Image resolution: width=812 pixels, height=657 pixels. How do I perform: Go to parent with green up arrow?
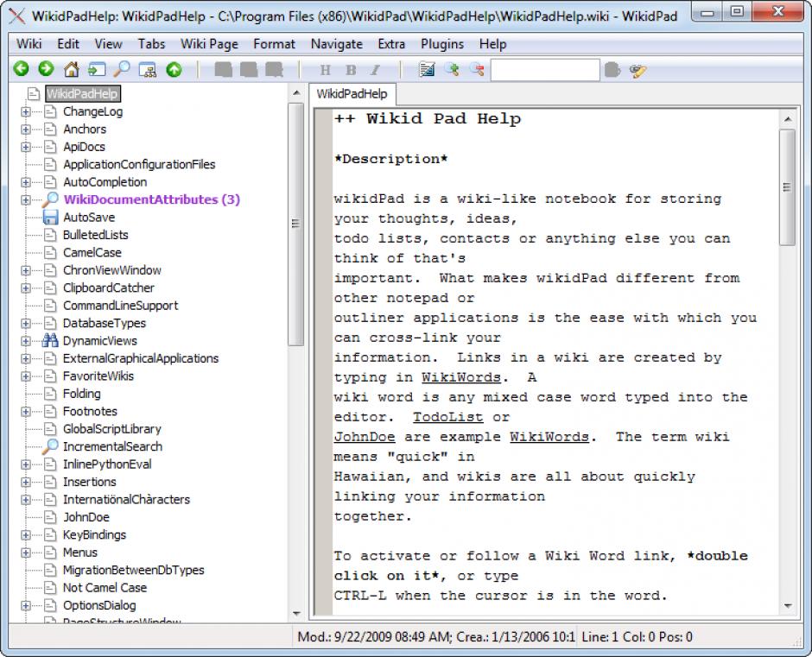point(174,69)
